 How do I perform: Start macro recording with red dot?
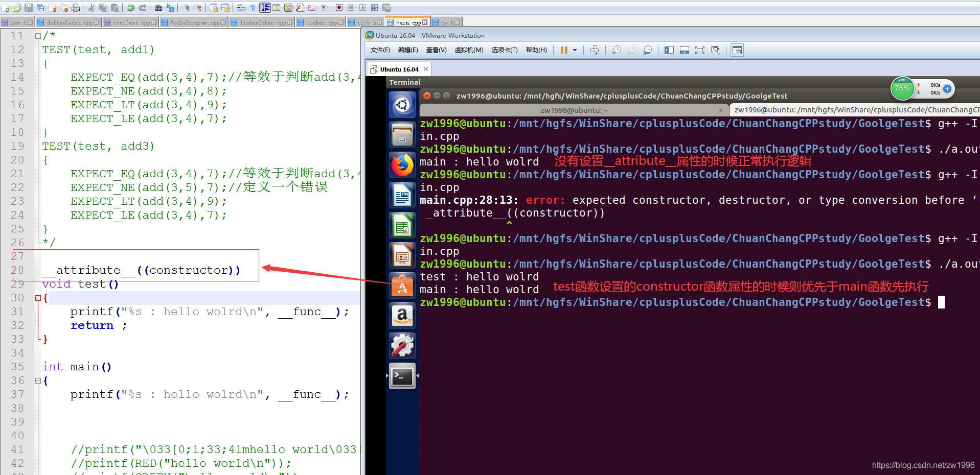[x=339, y=8]
